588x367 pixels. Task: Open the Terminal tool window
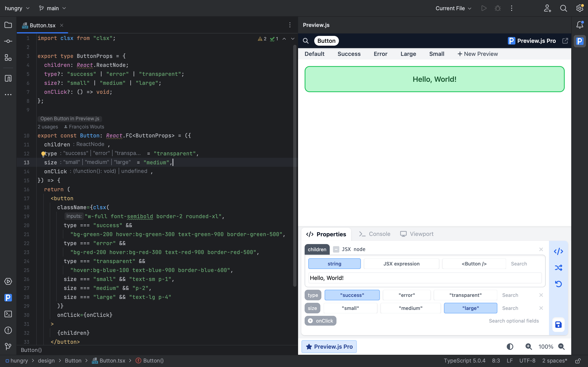[x=8, y=314]
